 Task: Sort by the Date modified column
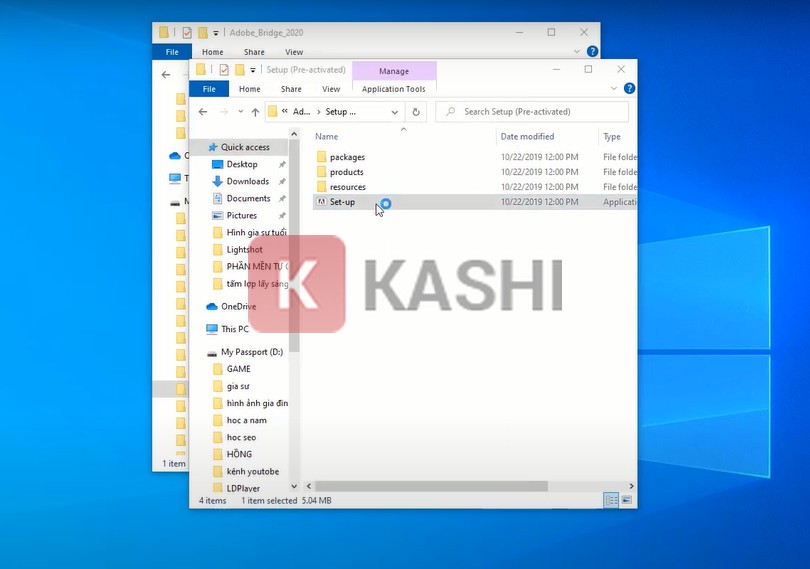527,136
